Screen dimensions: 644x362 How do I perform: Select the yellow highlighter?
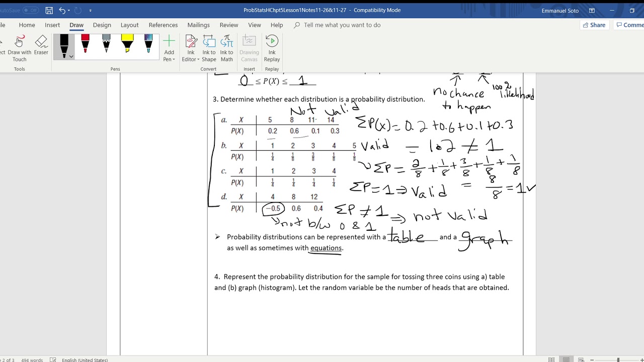(127, 44)
